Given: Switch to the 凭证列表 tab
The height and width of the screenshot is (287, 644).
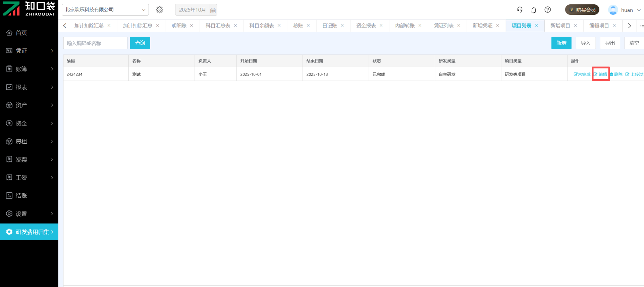Looking at the screenshot, I should point(443,26).
